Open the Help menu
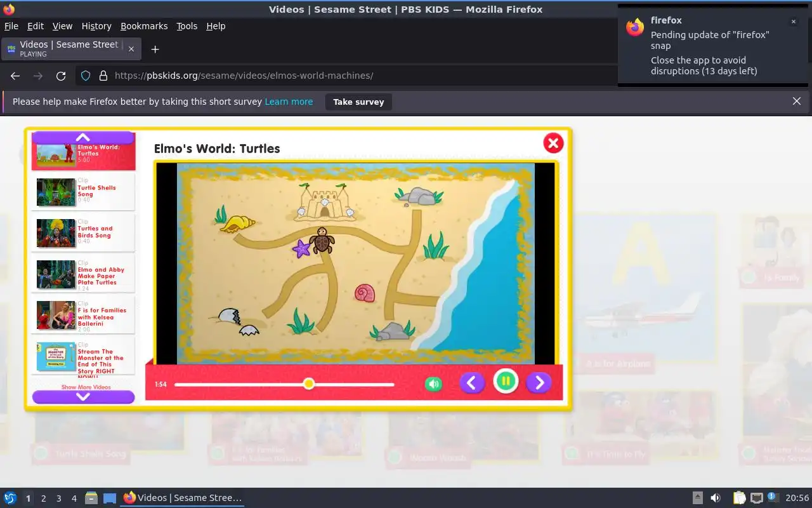The image size is (812, 508). tap(216, 26)
